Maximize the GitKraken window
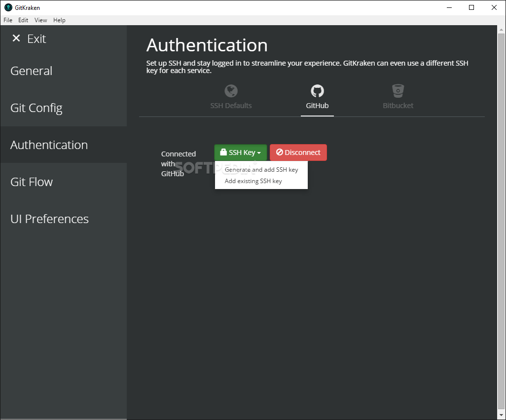Image resolution: width=506 pixels, height=420 pixels. pyautogui.click(x=471, y=7)
